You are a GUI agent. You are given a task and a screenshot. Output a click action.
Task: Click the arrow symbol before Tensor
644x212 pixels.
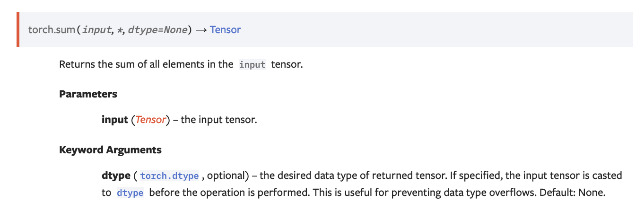[201, 30]
